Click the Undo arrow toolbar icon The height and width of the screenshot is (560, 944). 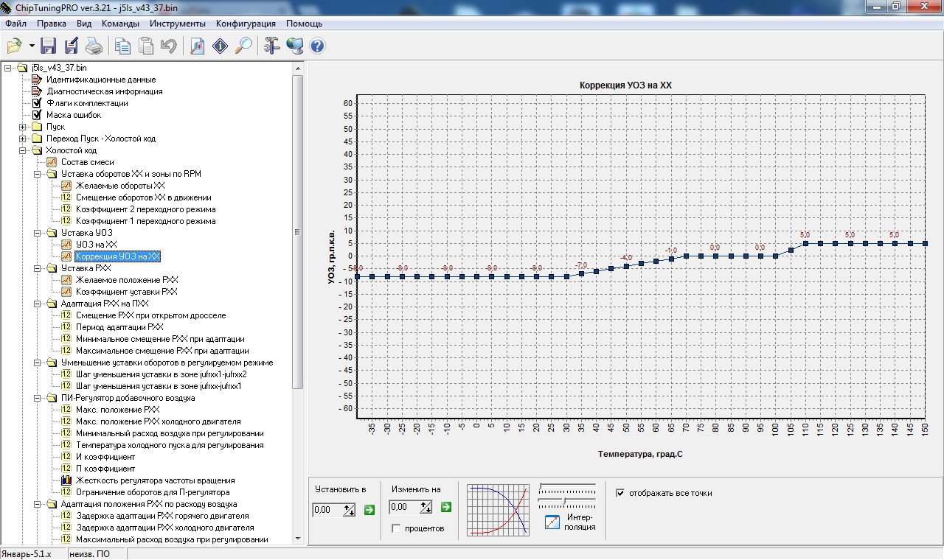[169, 46]
